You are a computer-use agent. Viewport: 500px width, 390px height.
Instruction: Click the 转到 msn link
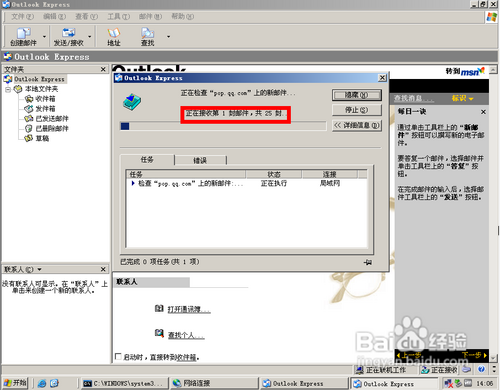[x=465, y=71]
